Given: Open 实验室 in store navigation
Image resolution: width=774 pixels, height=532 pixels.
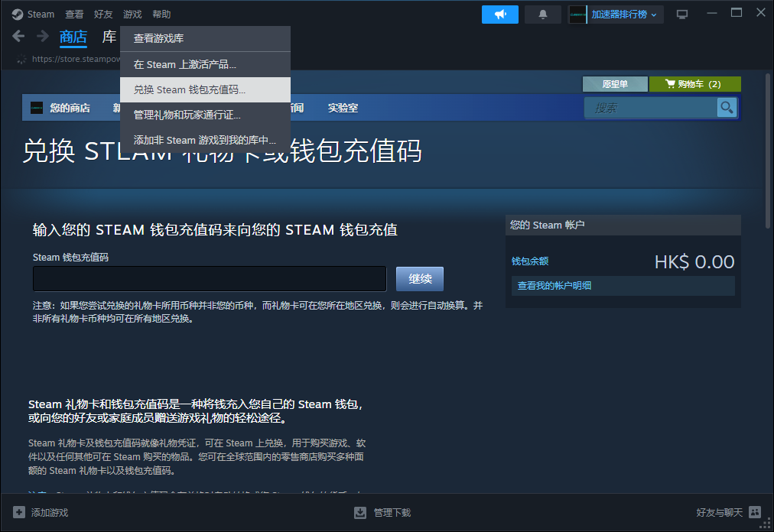Looking at the screenshot, I should (343, 108).
